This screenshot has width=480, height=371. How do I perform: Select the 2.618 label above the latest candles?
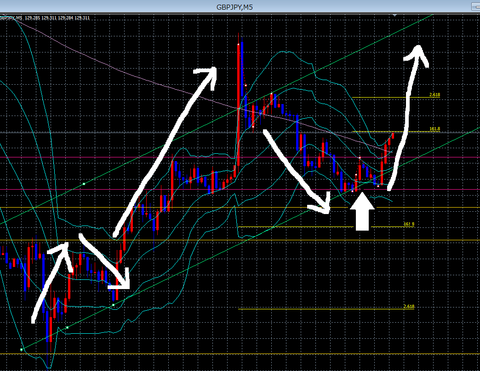tap(435, 95)
